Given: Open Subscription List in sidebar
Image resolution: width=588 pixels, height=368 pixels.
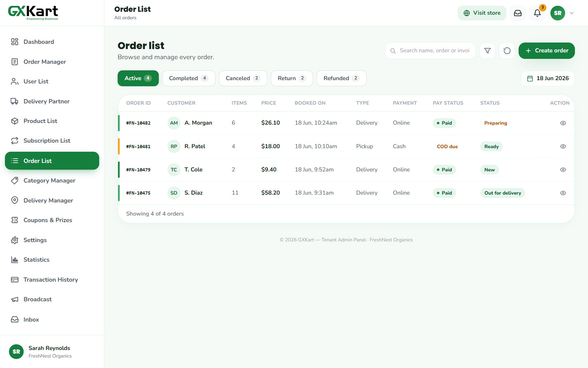Looking at the screenshot, I should (52, 141).
